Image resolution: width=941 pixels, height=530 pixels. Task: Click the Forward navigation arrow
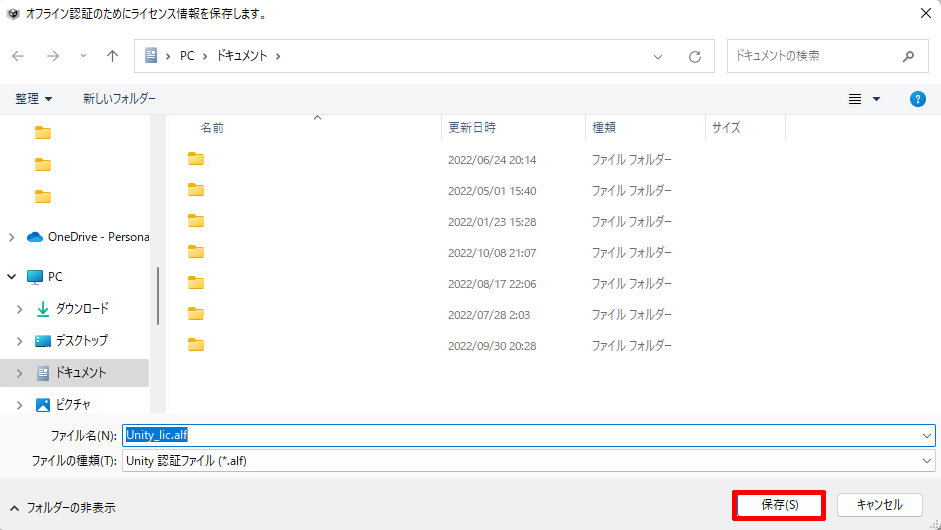52,56
